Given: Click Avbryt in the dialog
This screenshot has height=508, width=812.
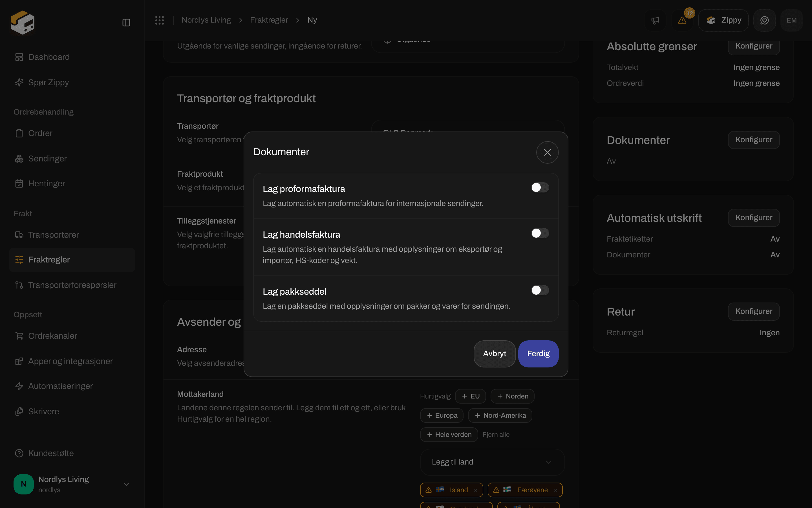Looking at the screenshot, I should click(494, 354).
